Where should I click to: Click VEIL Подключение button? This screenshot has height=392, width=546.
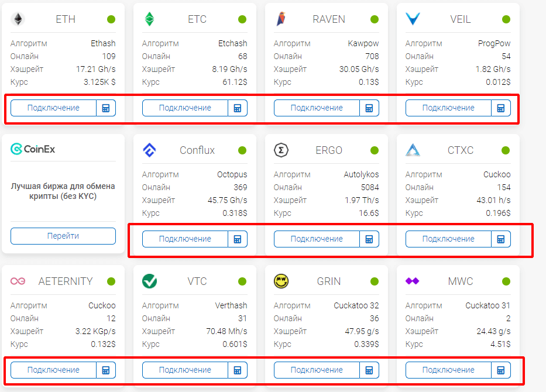(448, 108)
